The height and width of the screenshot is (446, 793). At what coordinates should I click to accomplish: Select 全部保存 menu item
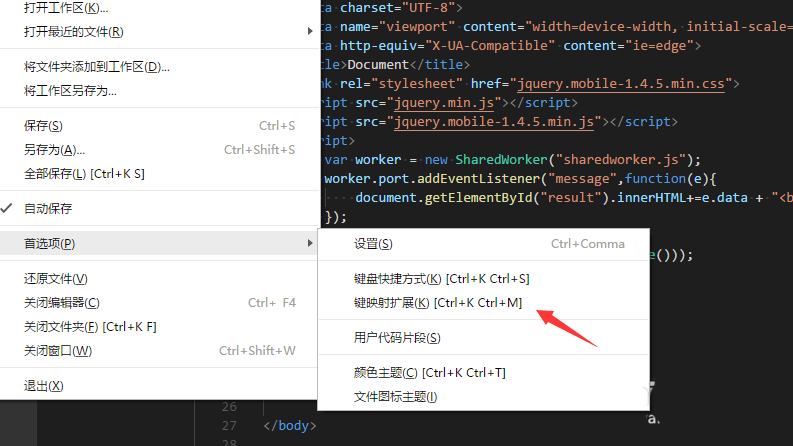pos(160,173)
